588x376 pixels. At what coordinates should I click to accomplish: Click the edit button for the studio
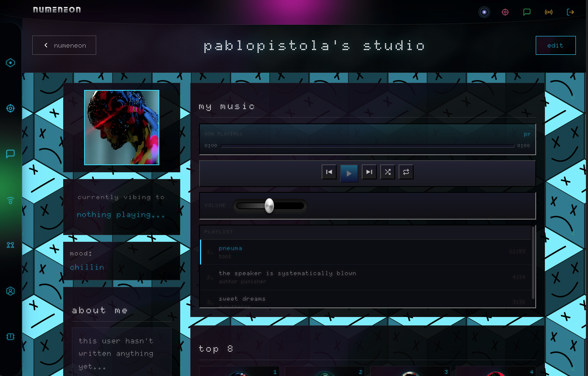click(x=555, y=45)
